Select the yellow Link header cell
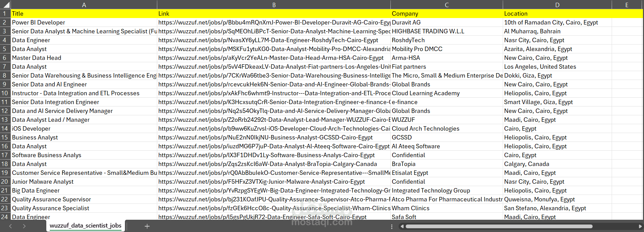 coord(274,14)
